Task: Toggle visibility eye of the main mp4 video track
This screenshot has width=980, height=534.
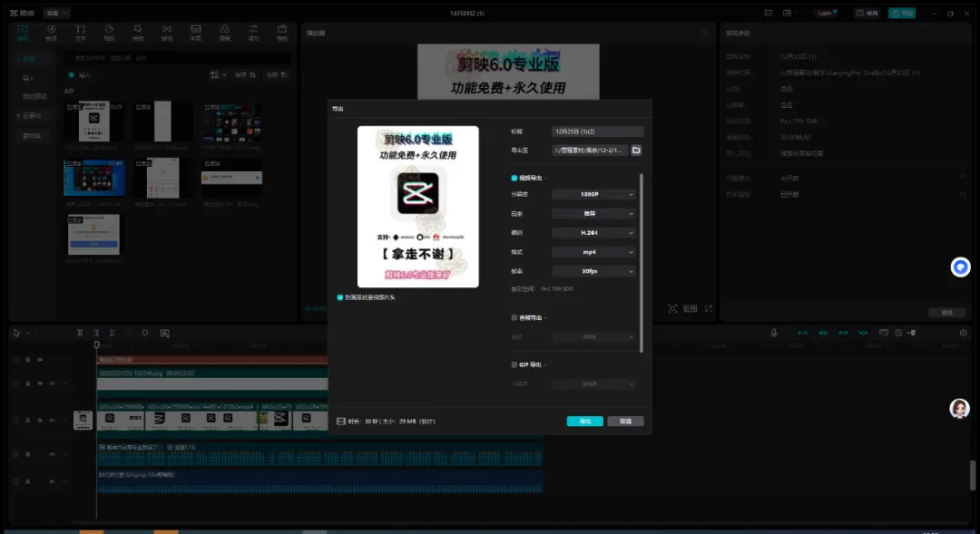Action: coord(40,421)
